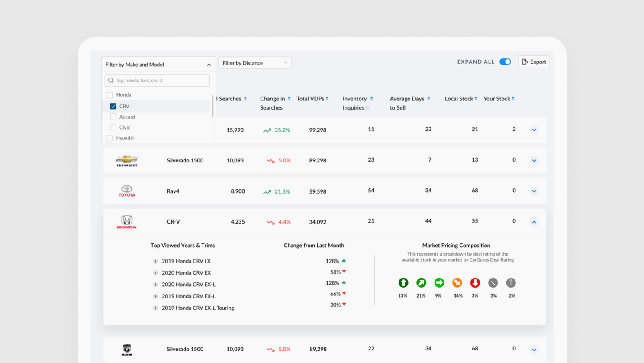
Task: Check the Honda checkbox
Action: pyautogui.click(x=109, y=95)
